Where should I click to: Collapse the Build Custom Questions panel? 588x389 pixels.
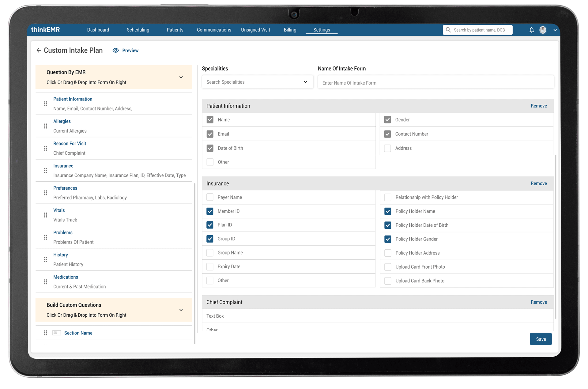[181, 310]
